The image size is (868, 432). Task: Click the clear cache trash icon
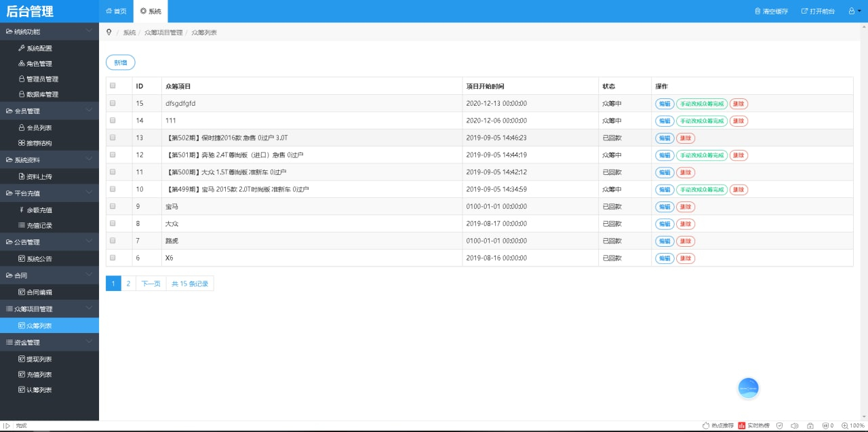pos(757,12)
